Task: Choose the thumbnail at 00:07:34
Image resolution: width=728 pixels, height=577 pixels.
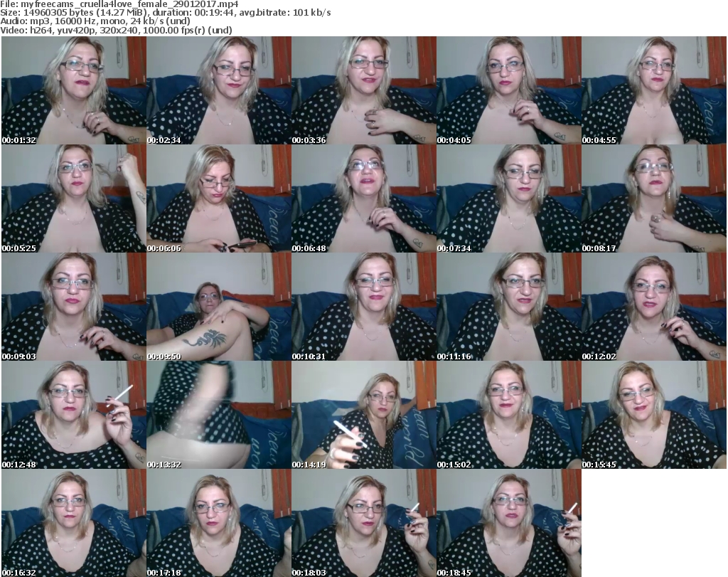Action: tap(508, 198)
